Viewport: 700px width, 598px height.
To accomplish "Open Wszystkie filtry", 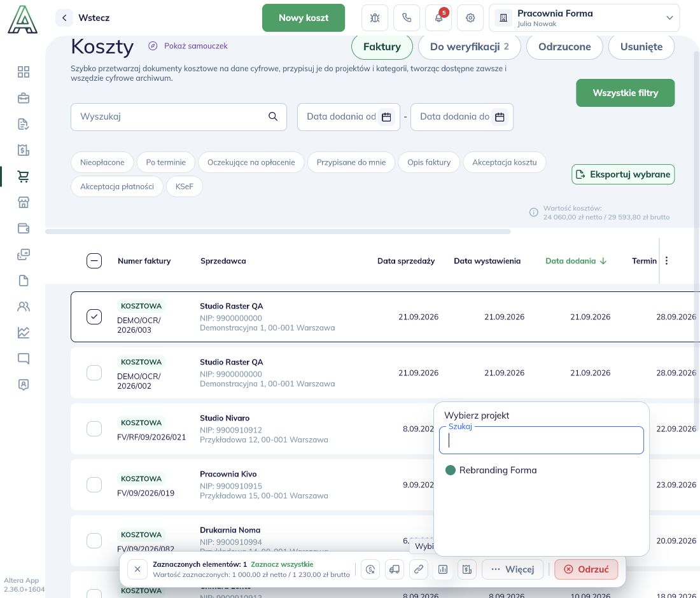I will [625, 93].
